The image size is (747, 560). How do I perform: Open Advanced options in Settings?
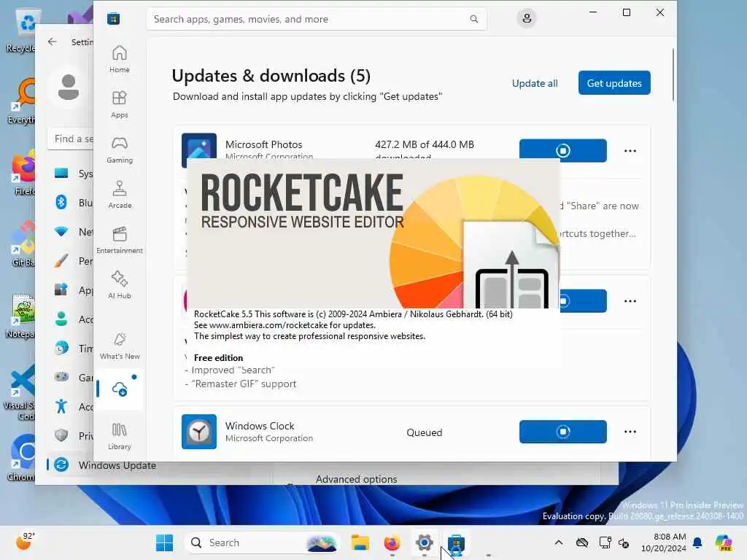(x=356, y=479)
